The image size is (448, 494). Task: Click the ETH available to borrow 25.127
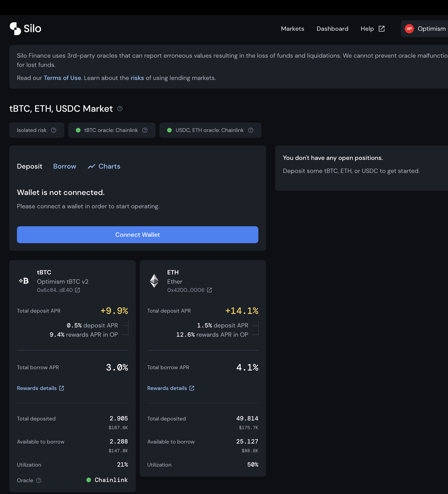[x=247, y=441]
